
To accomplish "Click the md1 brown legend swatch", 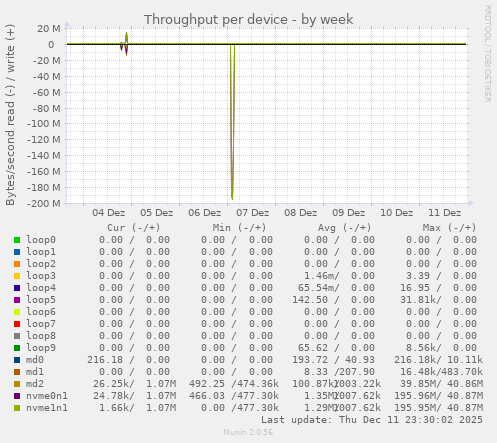I will coord(17,372).
